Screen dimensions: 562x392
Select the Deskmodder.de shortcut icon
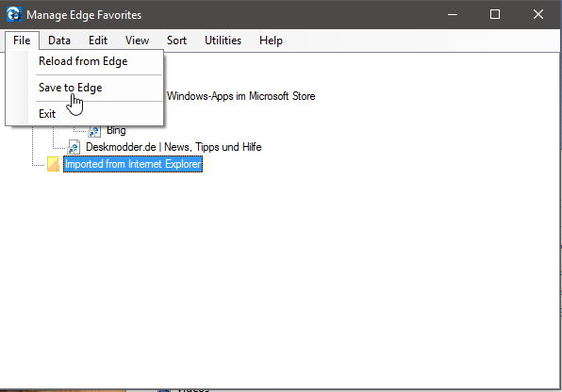74,147
